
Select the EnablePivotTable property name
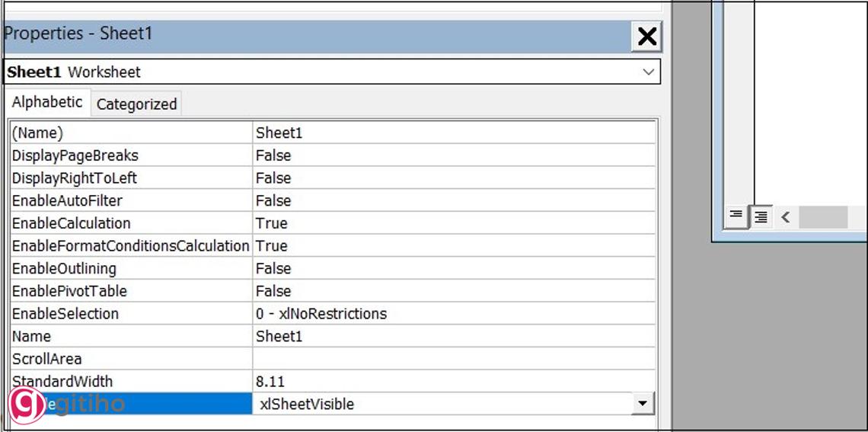click(x=70, y=291)
